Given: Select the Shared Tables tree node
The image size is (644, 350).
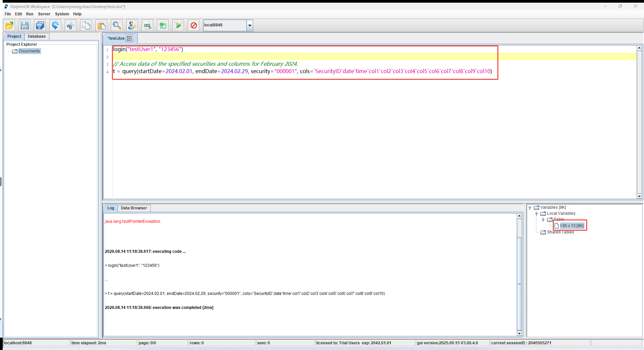Looking at the screenshot, I should click(x=560, y=232).
